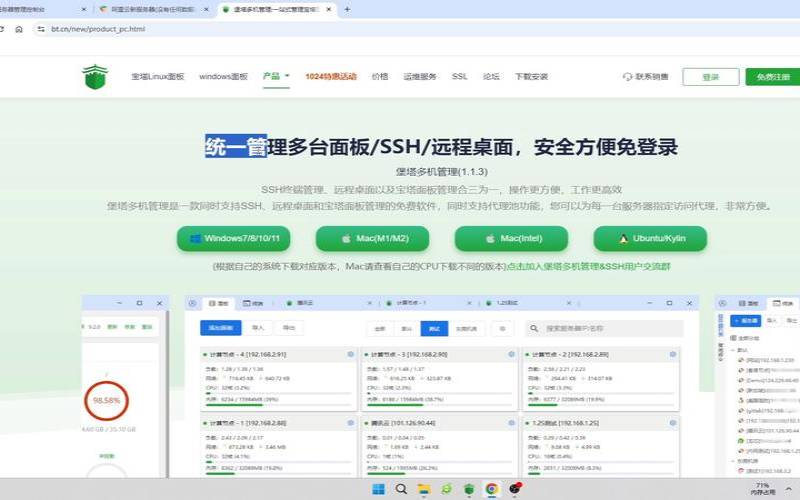Open the green BT shield taskbar app
The width and height of the screenshot is (800, 500).
click(469, 489)
